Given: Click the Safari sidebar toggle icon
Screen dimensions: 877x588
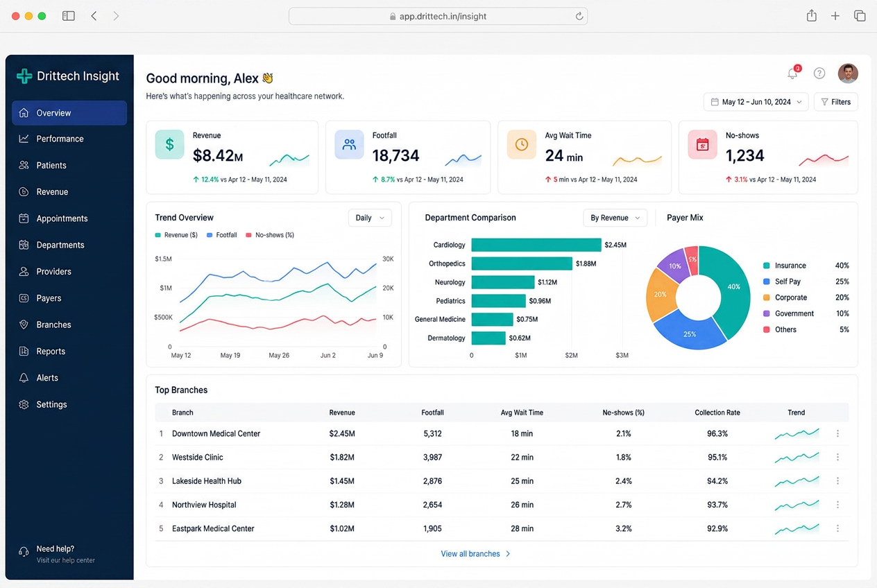Looking at the screenshot, I should click(68, 16).
